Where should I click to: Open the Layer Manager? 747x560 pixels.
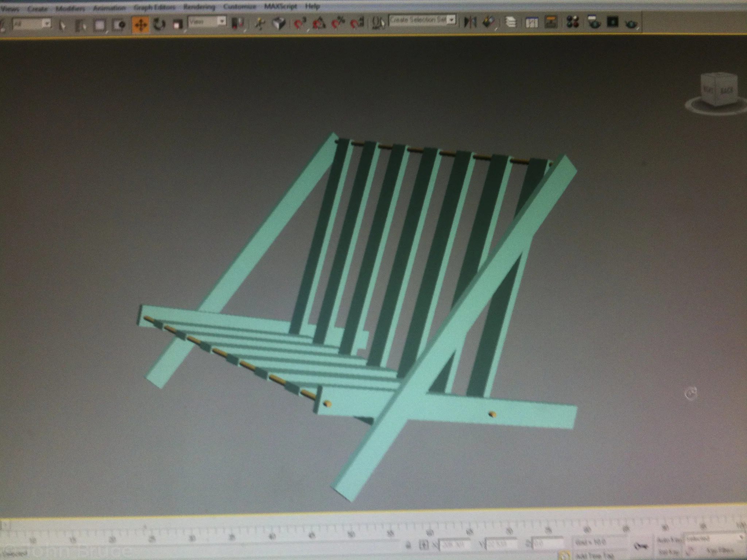(x=511, y=23)
